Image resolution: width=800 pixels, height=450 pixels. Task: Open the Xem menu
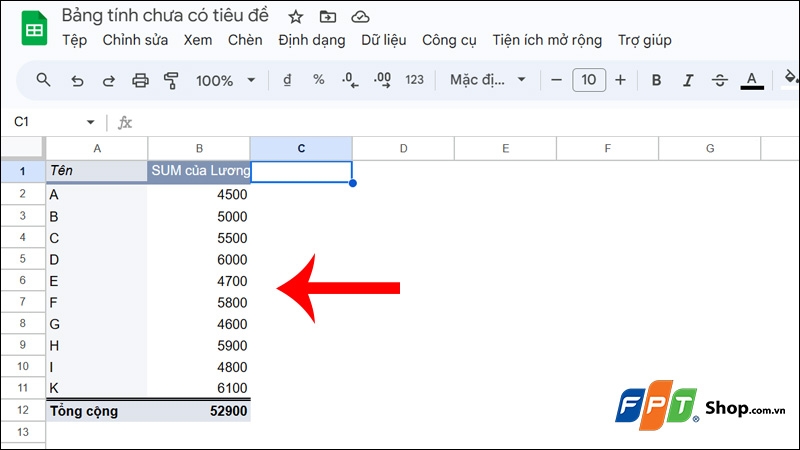198,40
